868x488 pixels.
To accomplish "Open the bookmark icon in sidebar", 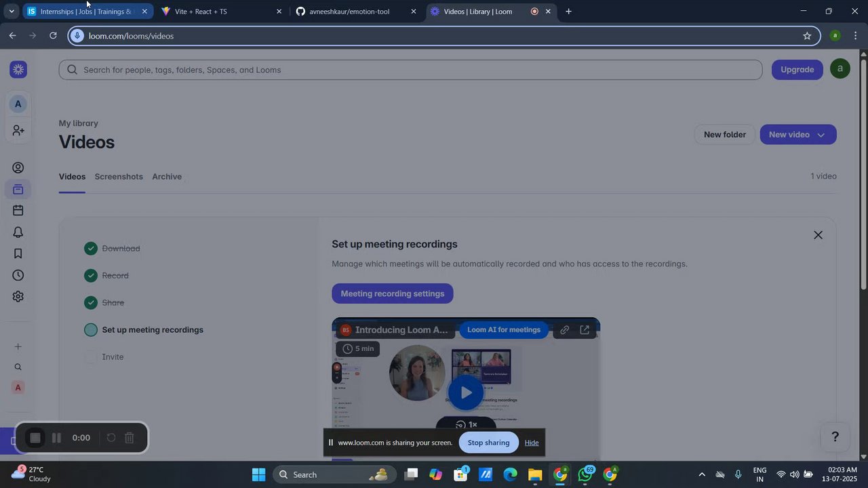I will point(18,253).
